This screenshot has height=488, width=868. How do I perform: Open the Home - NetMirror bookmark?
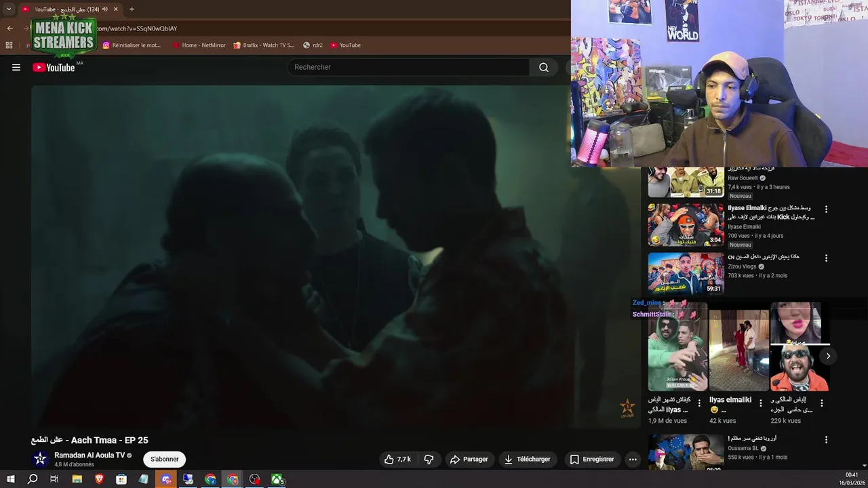[199, 45]
